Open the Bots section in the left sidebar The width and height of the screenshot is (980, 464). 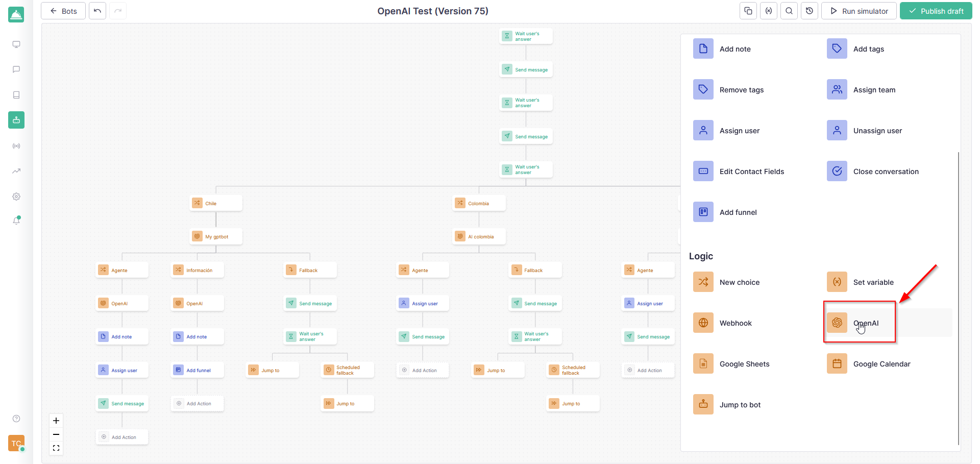click(16, 120)
